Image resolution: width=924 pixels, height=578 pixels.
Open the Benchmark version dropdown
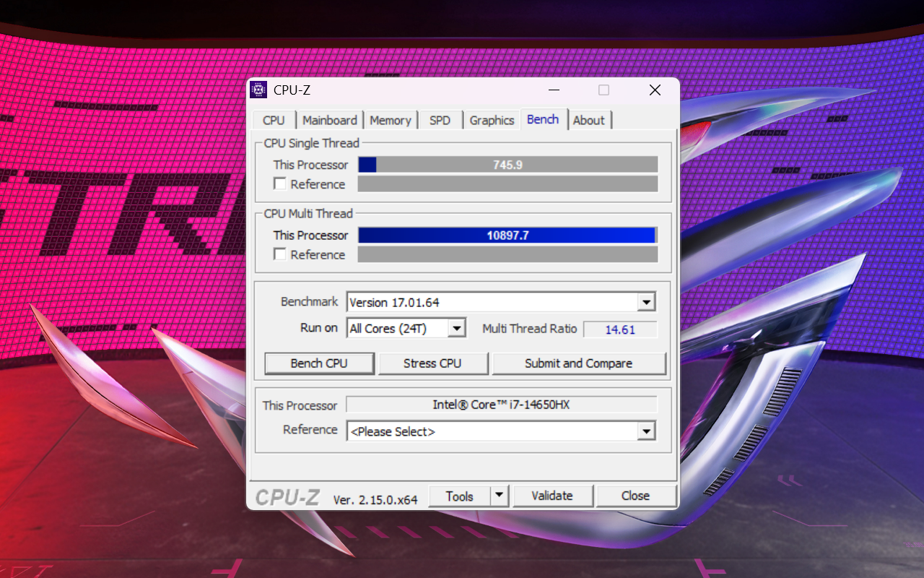pos(501,302)
